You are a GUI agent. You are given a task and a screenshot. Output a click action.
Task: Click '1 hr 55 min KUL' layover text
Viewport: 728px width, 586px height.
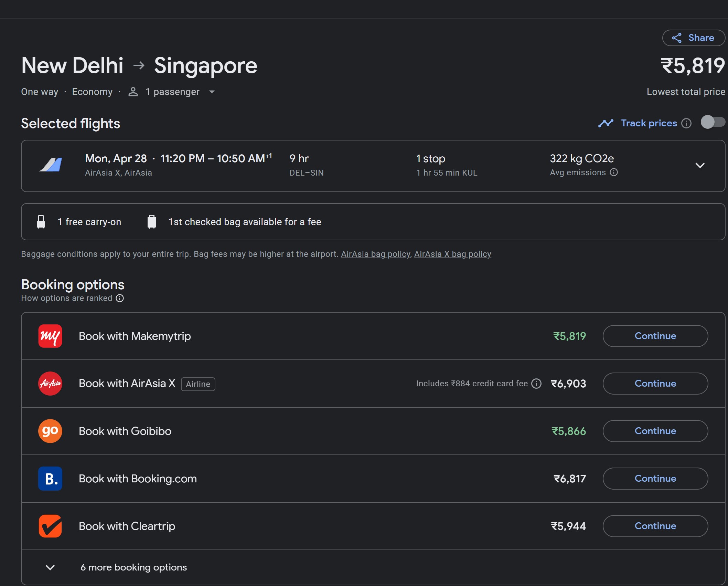coord(447,173)
